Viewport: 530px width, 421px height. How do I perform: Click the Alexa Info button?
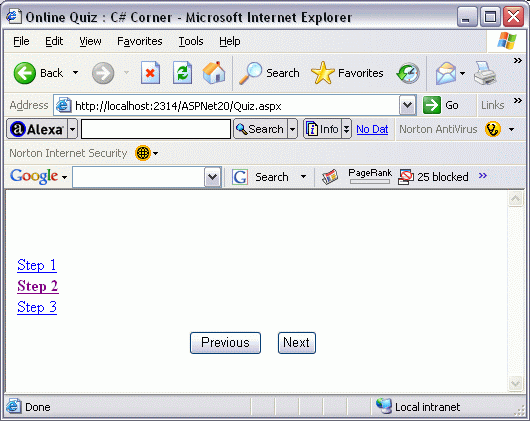coord(322,129)
